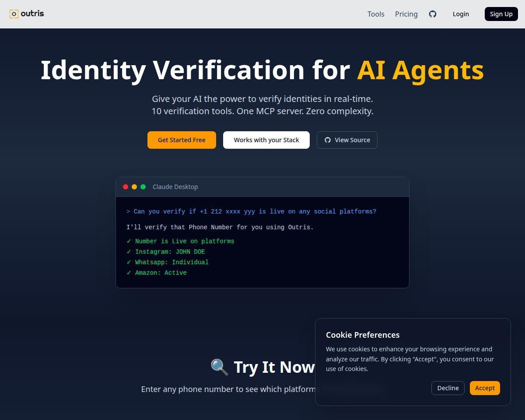Click the green dot in terminal window

(x=143, y=187)
